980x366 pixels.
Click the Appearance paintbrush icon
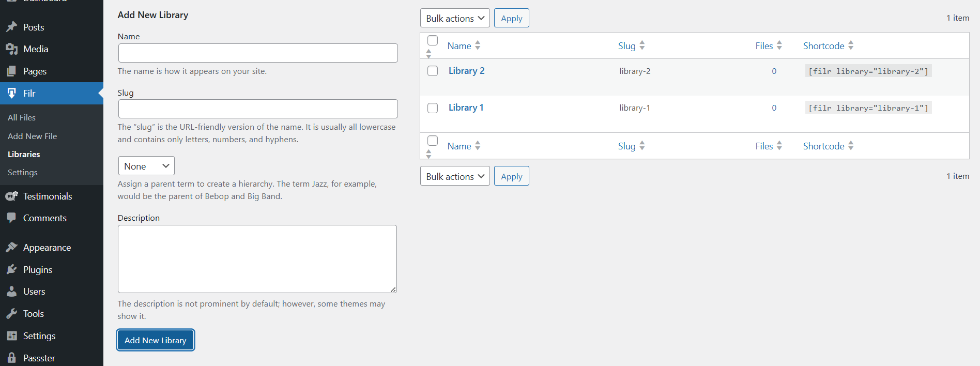11,247
